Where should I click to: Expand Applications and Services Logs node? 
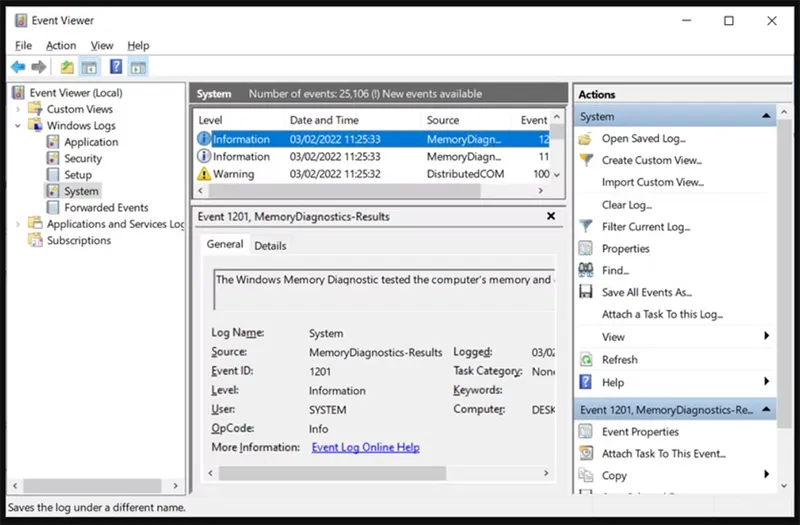(19, 224)
